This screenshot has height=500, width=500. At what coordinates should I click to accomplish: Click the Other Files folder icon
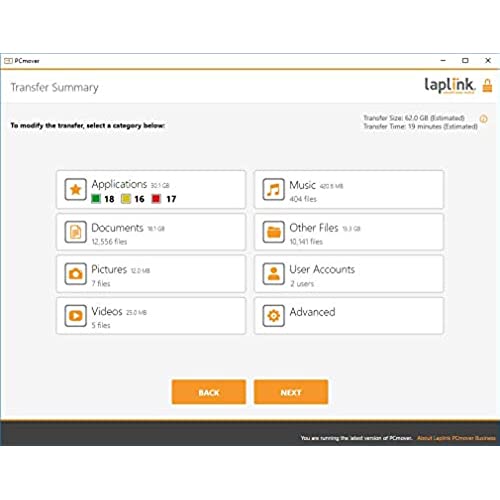coord(273,232)
